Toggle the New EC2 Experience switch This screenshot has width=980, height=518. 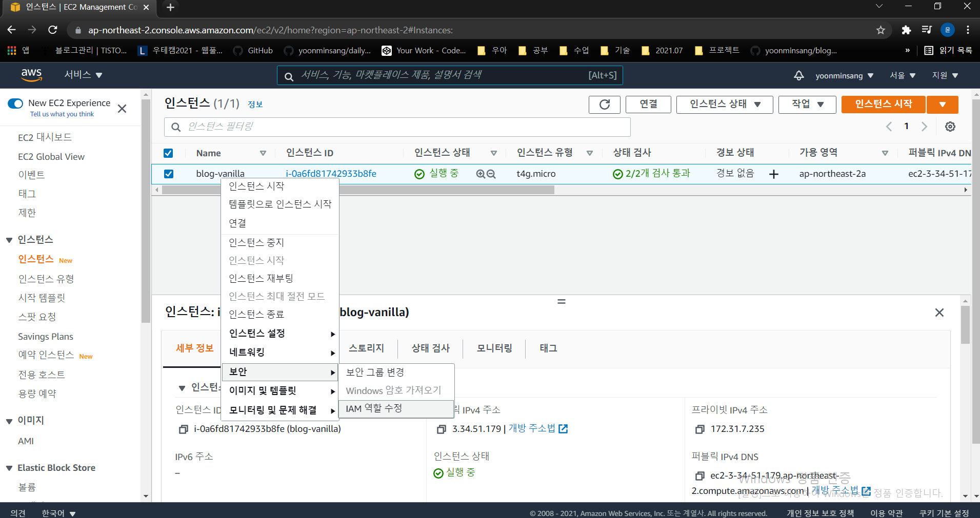click(x=15, y=103)
